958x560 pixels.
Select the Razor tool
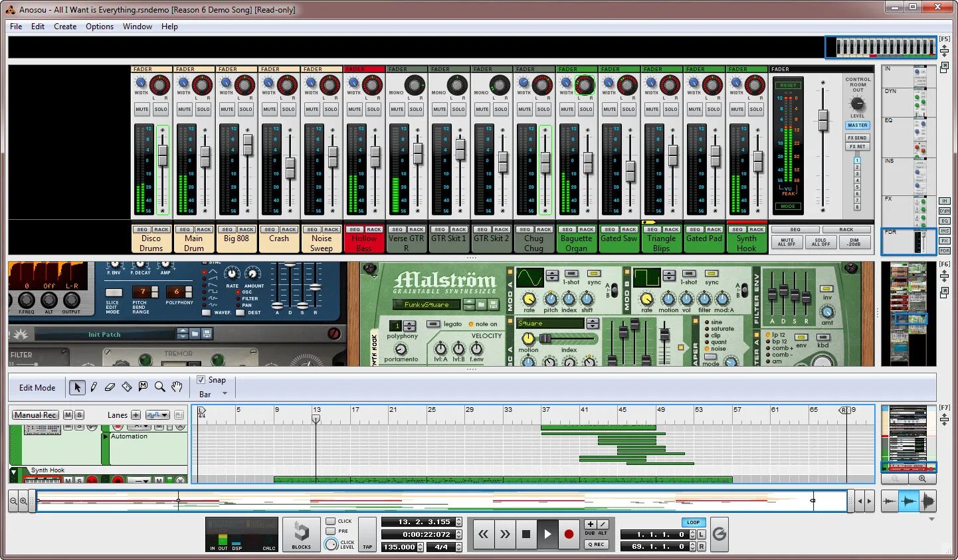(x=127, y=387)
